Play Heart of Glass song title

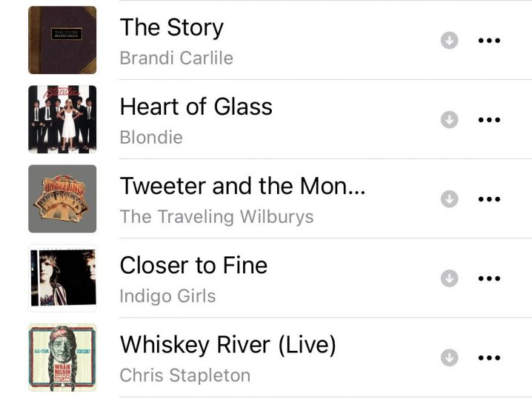tap(196, 107)
